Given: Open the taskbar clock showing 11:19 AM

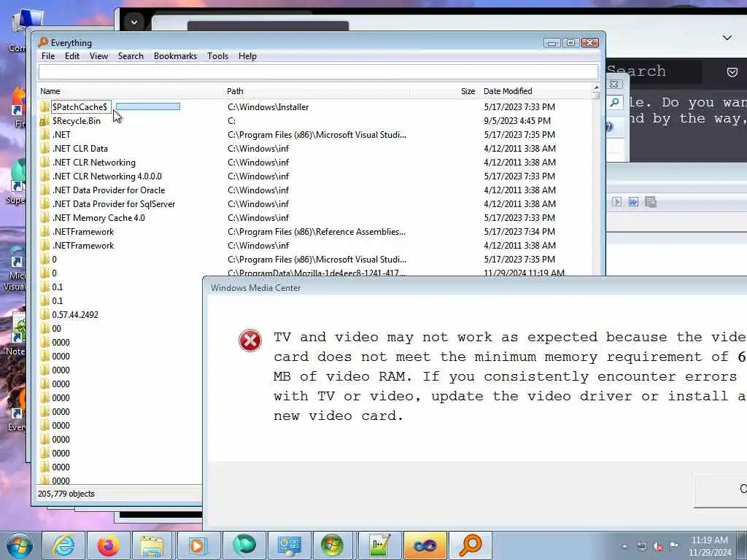Looking at the screenshot, I should tap(709, 546).
